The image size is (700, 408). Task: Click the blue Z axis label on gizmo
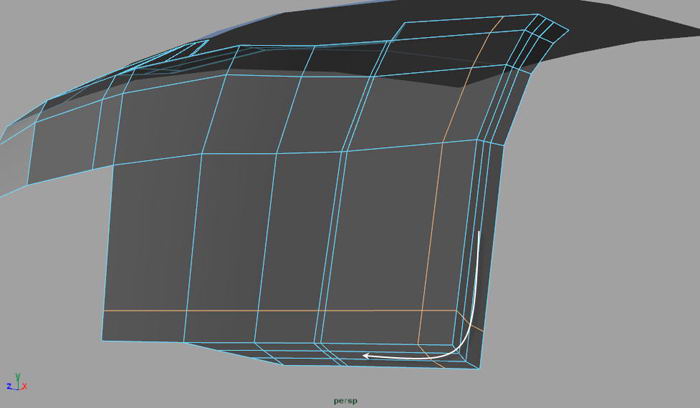click(x=8, y=386)
